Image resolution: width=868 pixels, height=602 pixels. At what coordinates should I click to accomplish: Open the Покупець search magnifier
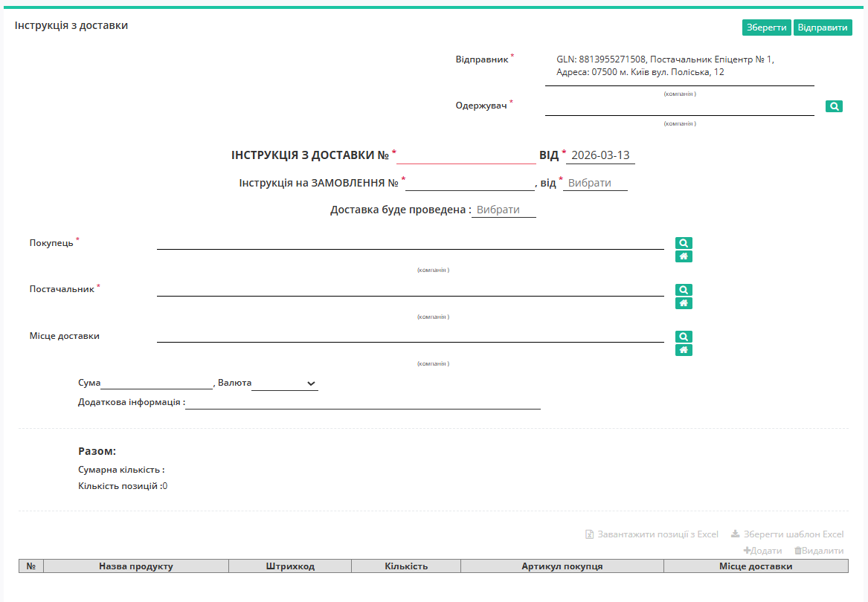click(x=683, y=243)
